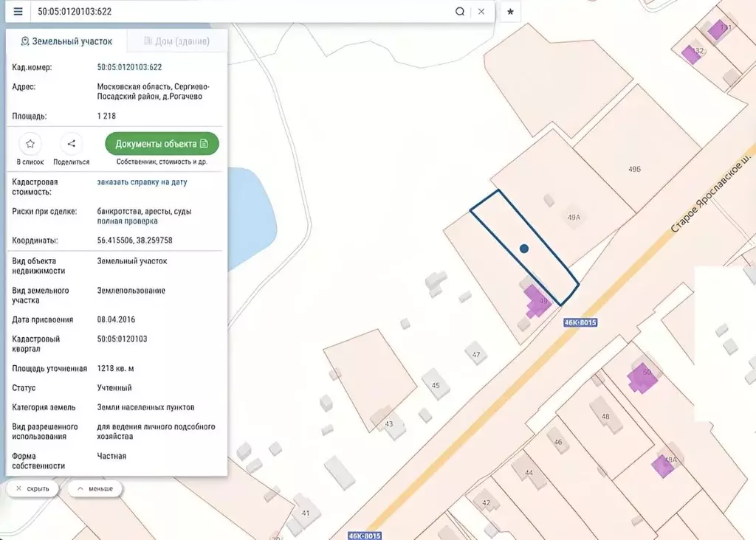Viewport: 756px width, 540px height.
Task: Hide panel with скрыть button
Action: 32,488
